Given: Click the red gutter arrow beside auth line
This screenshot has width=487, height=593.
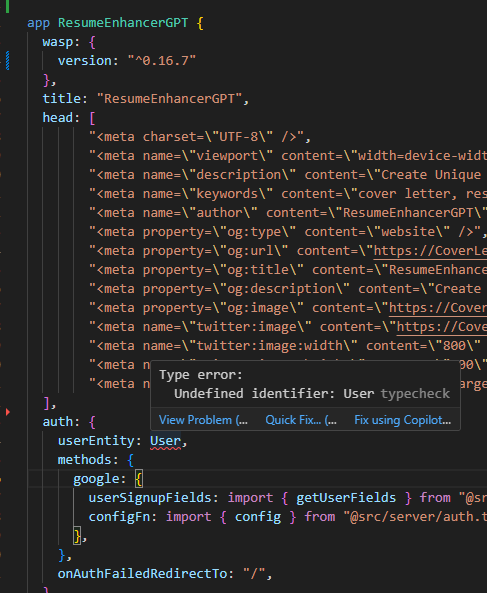Looking at the screenshot, I should pos(8,412).
